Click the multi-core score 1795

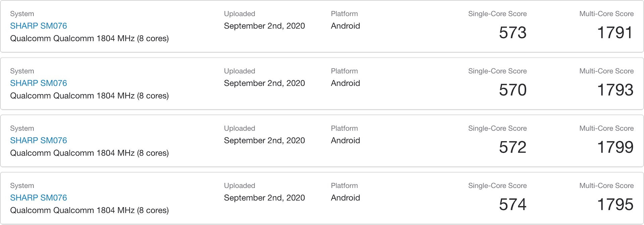tap(615, 205)
